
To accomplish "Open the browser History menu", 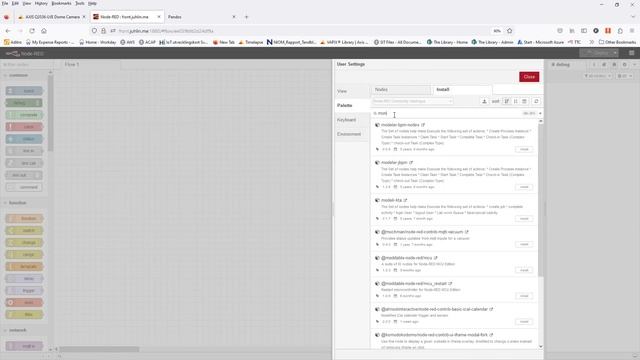I will click(41, 3).
